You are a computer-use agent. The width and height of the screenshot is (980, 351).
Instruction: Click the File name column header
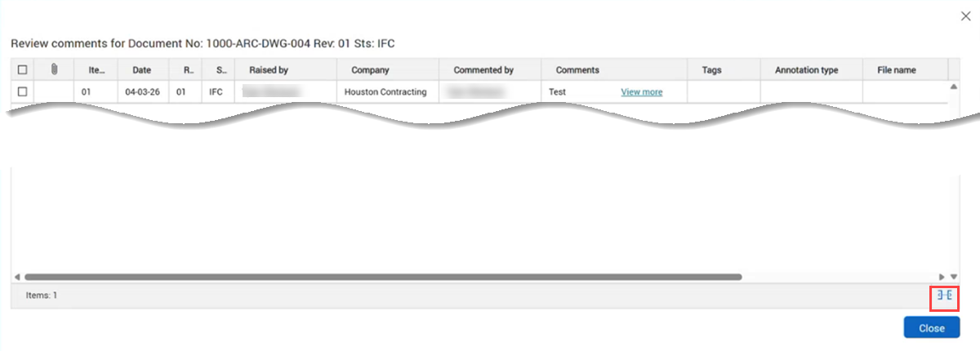coord(896,70)
